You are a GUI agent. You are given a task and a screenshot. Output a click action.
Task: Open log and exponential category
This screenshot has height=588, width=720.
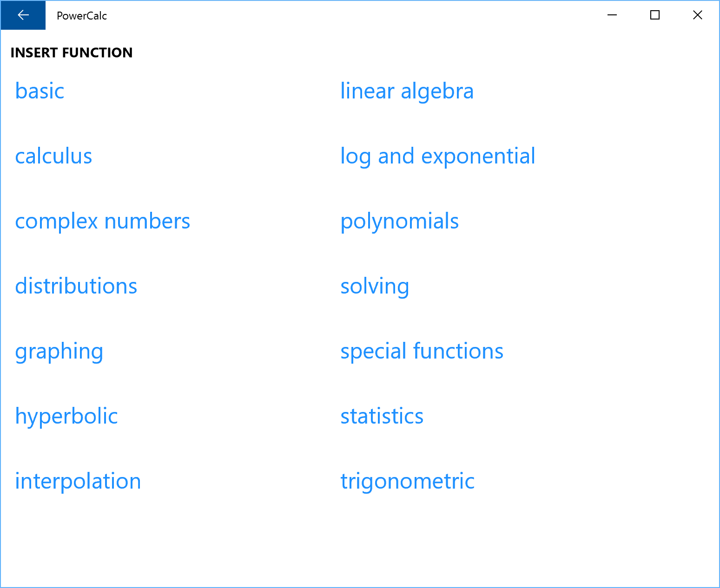point(437,156)
